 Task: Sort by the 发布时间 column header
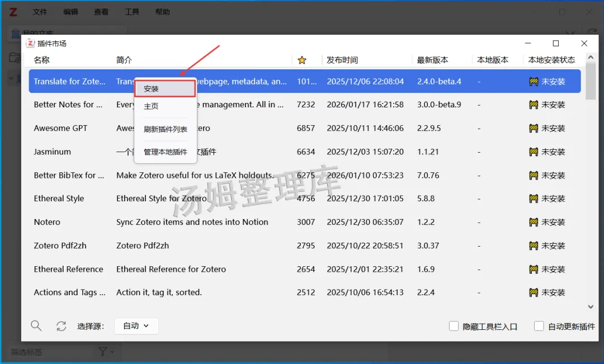[342, 60]
